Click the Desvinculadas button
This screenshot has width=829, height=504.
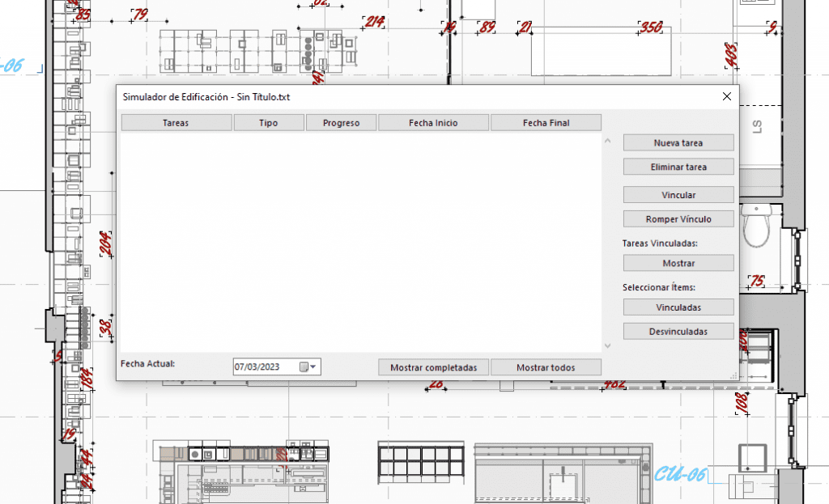(x=678, y=332)
